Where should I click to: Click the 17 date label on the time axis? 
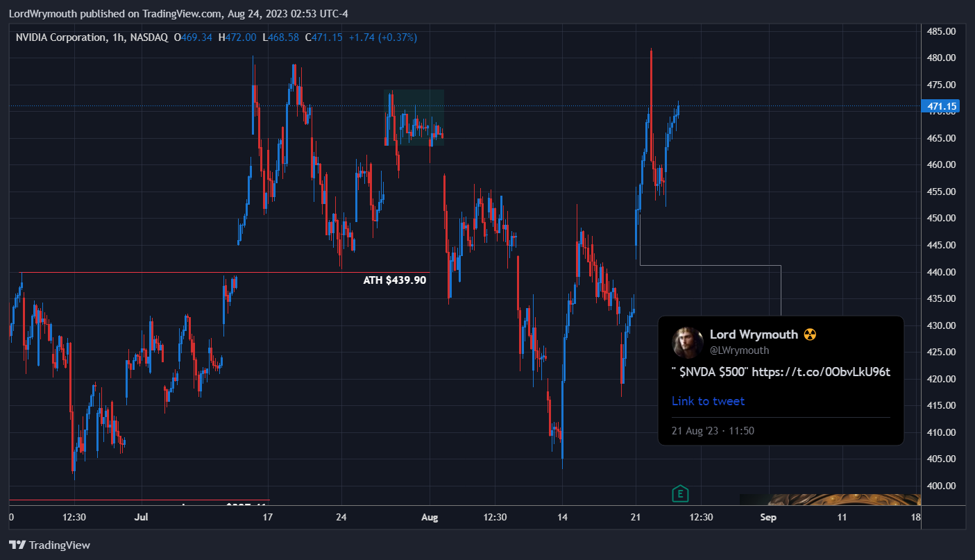tap(268, 517)
